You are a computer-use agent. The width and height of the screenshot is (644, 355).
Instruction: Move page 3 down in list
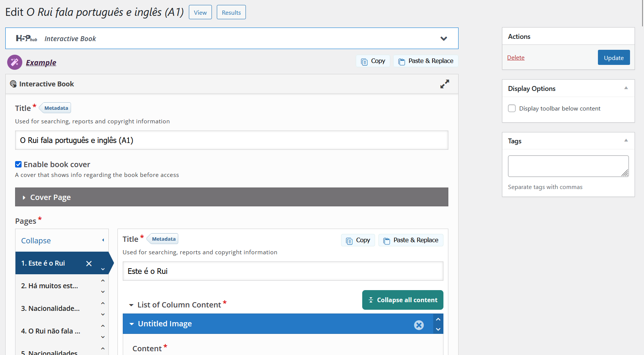click(x=103, y=314)
